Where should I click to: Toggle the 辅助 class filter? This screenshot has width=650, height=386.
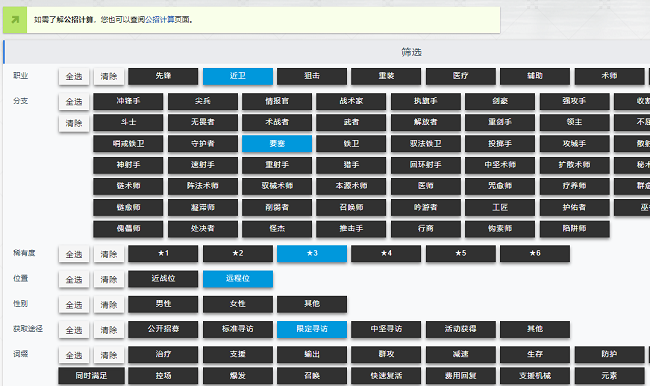535,76
